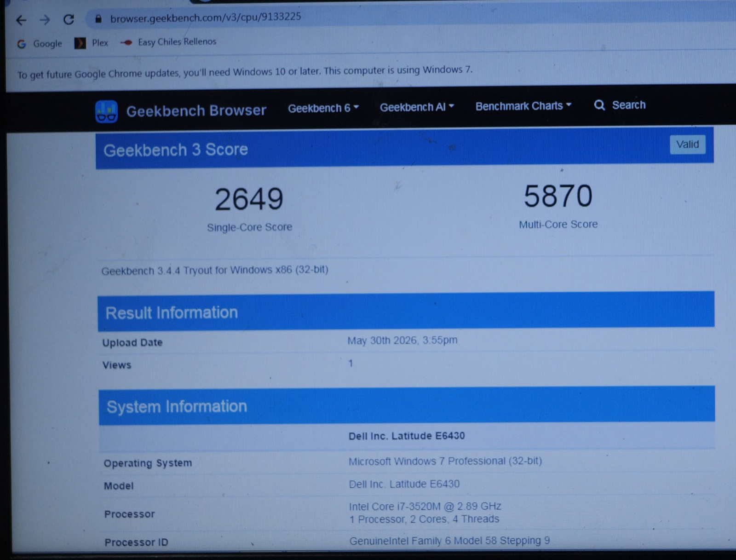736x560 pixels.
Task: Reload the page with the refresh icon
Action: coord(69,19)
